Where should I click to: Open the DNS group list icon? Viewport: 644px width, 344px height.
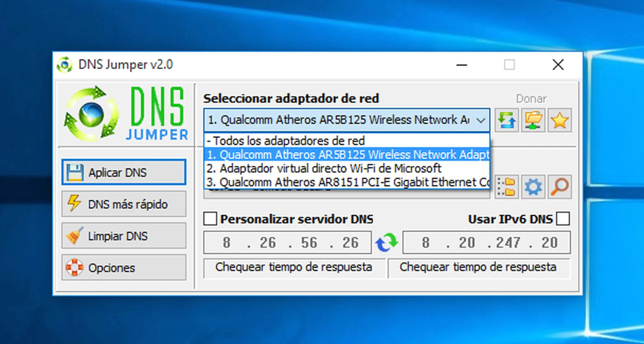click(507, 187)
